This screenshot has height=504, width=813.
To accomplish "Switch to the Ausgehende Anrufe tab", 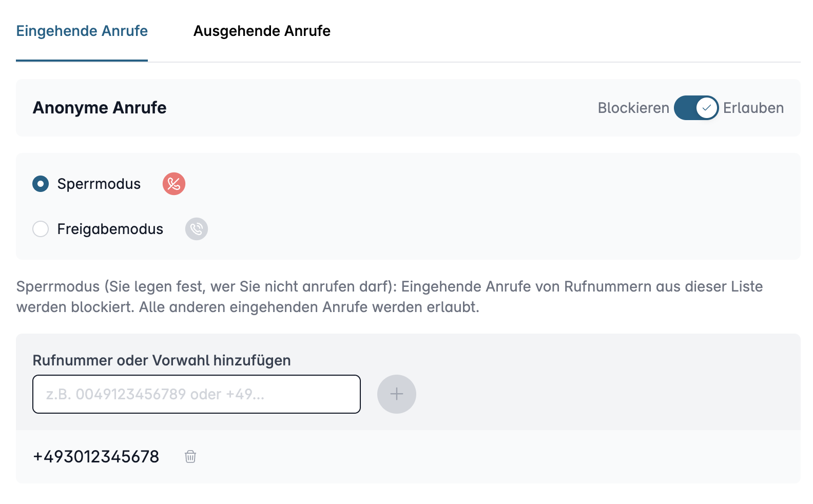I will [x=262, y=31].
